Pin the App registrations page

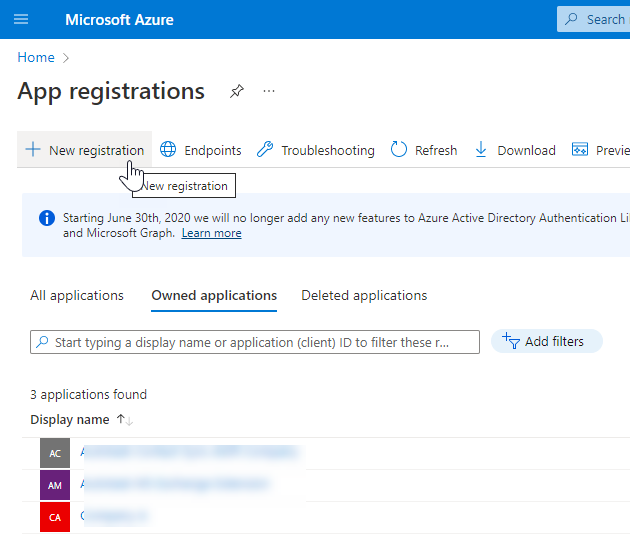click(237, 91)
